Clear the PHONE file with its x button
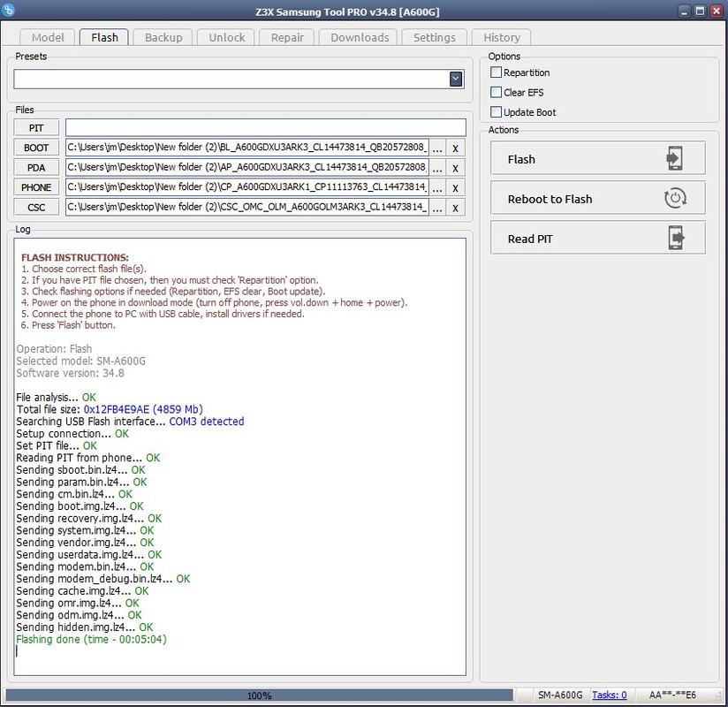 455,188
